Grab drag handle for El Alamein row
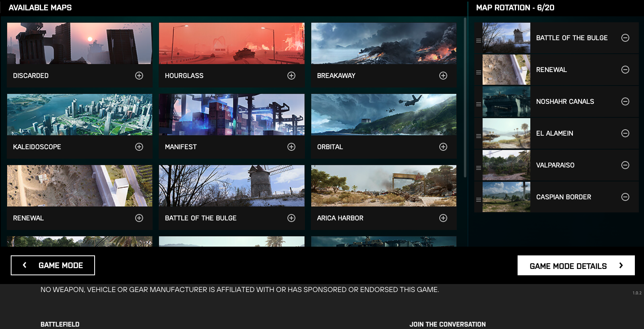644x329 pixels. click(479, 136)
